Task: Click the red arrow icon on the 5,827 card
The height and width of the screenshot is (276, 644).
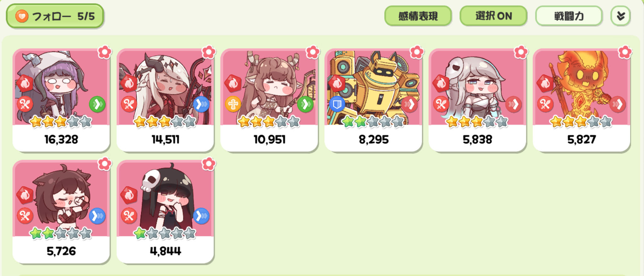Action: point(617,104)
